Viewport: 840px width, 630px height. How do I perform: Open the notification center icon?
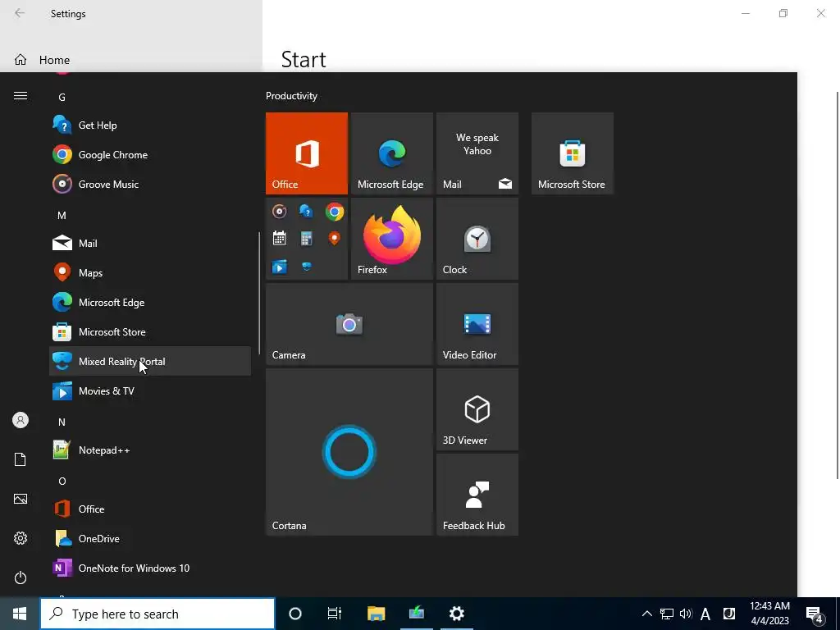click(x=815, y=614)
